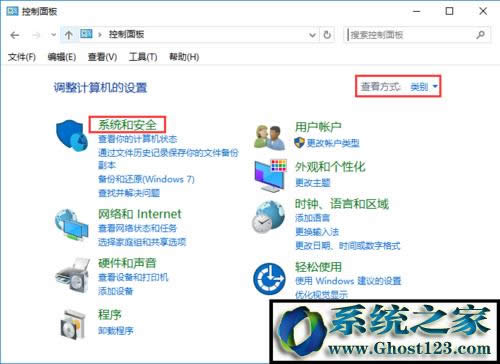
Task: Click 更换输入法 link
Action: click(x=317, y=232)
